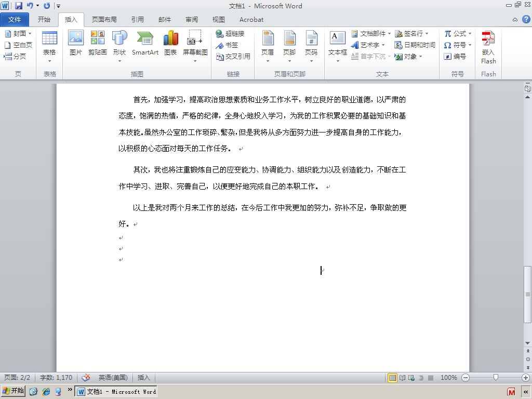
Task: Insert a Text Box (文本框)
Action: 338,46
